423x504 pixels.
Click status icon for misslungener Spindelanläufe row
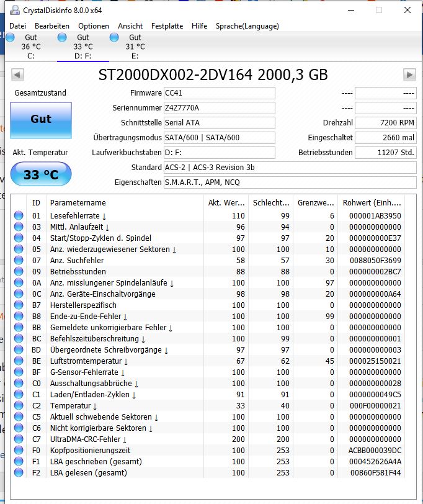pyautogui.click(x=19, y=282)
